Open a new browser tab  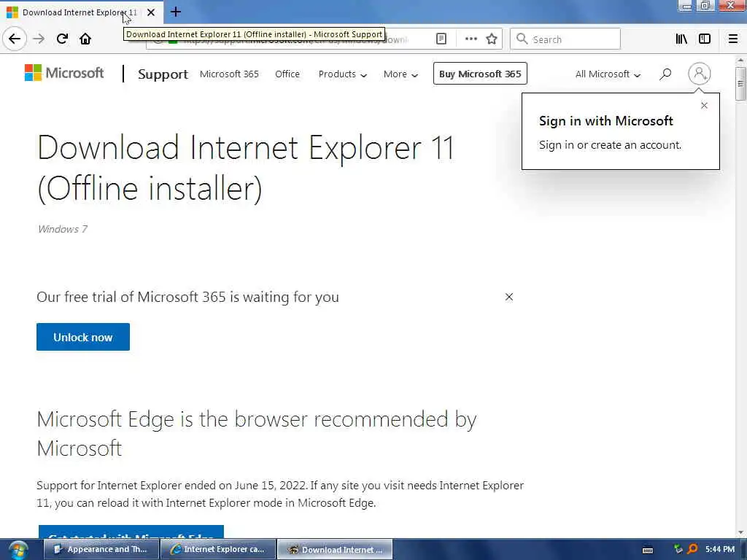tap(176, 12)
